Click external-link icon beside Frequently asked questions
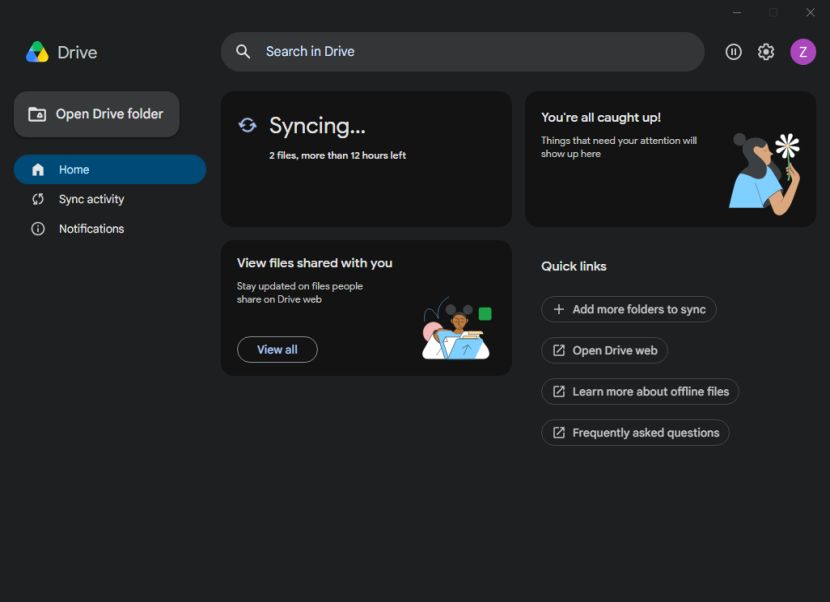830x602 pixels. [x=558, y=433]
